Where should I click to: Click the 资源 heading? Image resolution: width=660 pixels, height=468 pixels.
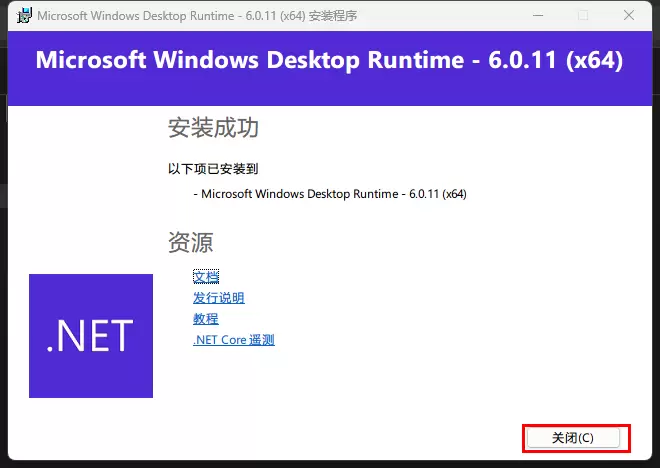tap(190, 242)
